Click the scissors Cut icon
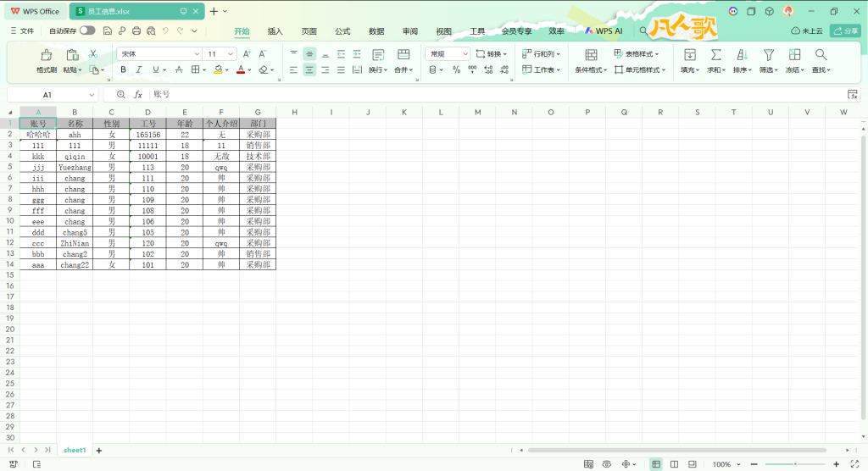Viewport: 868px width, 471px height. [x=93, y=54]
